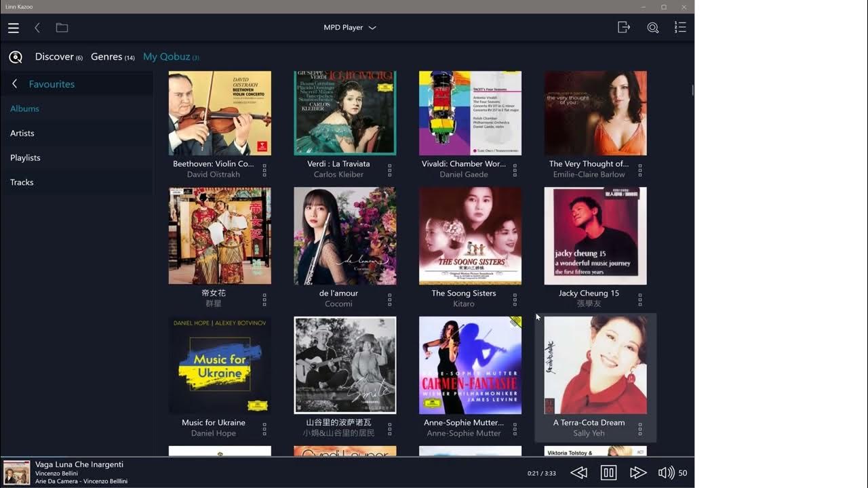This screenshot has height=488, width=868.
Task: Click the 0:21 / 3:33 playback time
Action: [x=542, y=473]
